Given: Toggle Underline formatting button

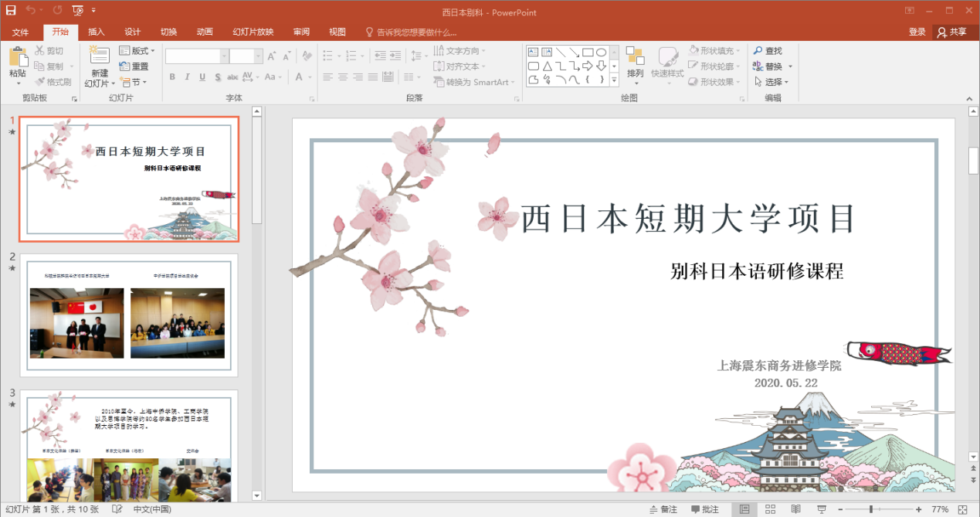Looking at the screenshot, I should tap(202, 77).
